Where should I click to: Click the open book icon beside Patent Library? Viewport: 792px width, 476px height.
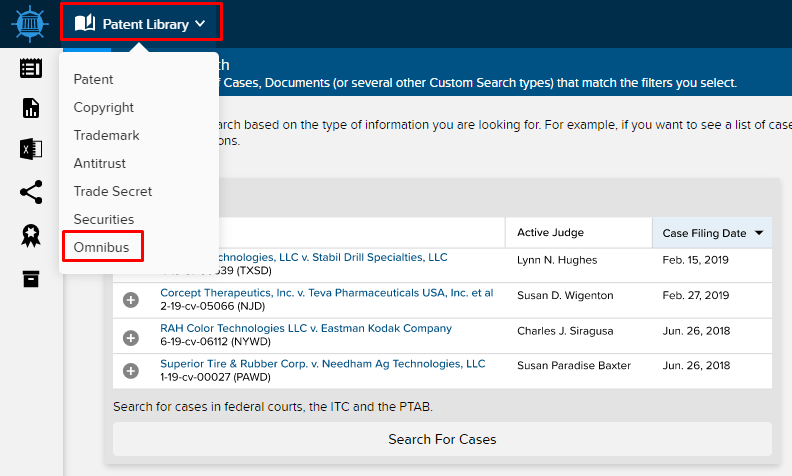point(85,23)
